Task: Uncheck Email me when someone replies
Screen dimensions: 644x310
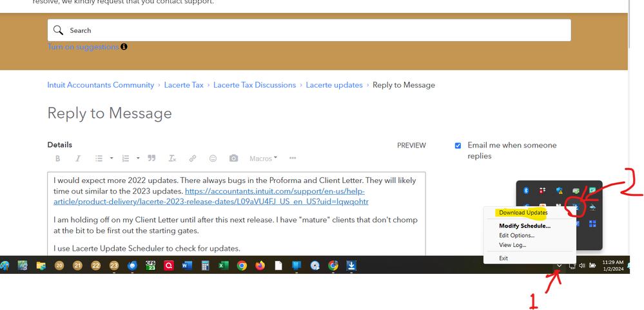Action: 458,146
